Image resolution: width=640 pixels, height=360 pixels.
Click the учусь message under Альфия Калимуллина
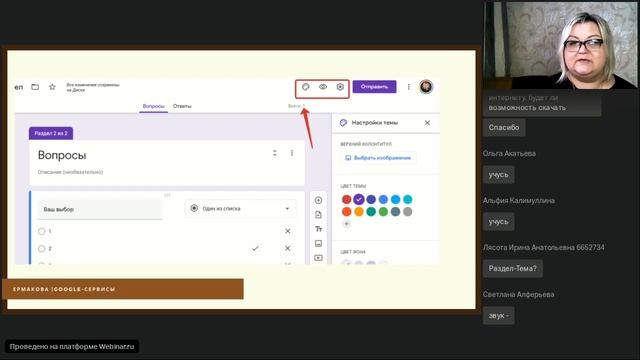[499, 222]
